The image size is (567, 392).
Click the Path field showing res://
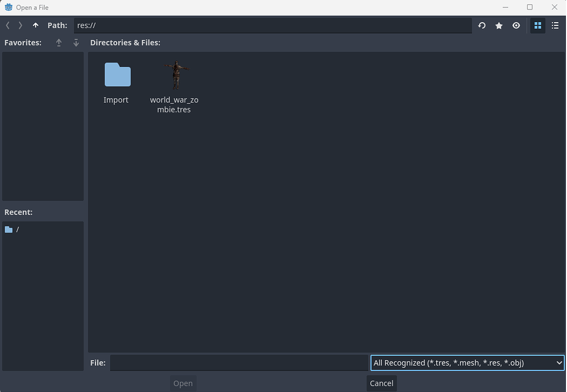(273, 25)
